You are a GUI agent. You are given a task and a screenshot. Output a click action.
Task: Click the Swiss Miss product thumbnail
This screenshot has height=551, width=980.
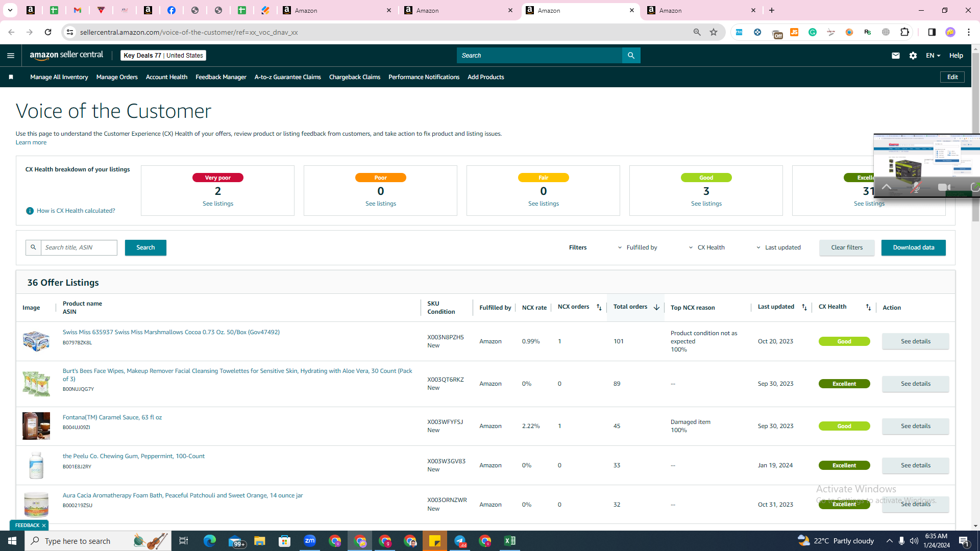36,341
